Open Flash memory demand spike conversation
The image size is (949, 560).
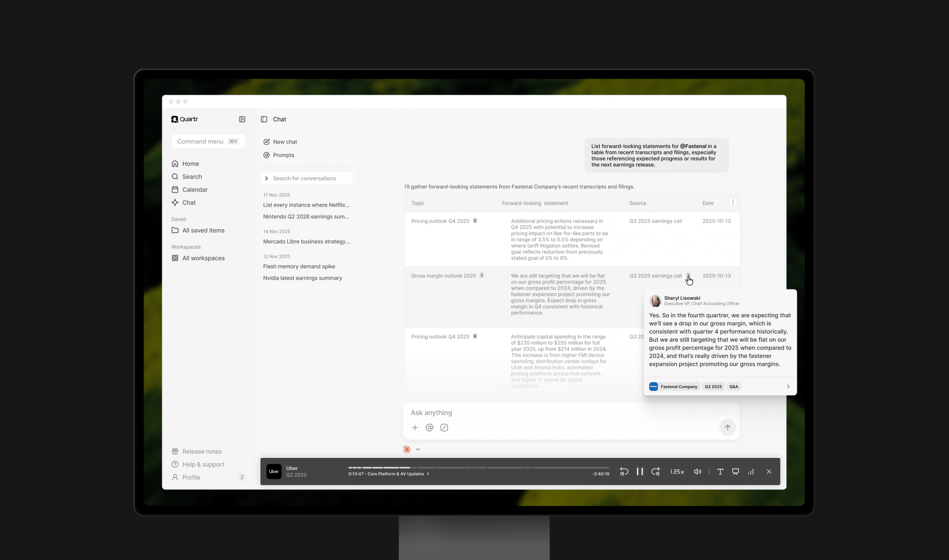[x=299, y=266]
